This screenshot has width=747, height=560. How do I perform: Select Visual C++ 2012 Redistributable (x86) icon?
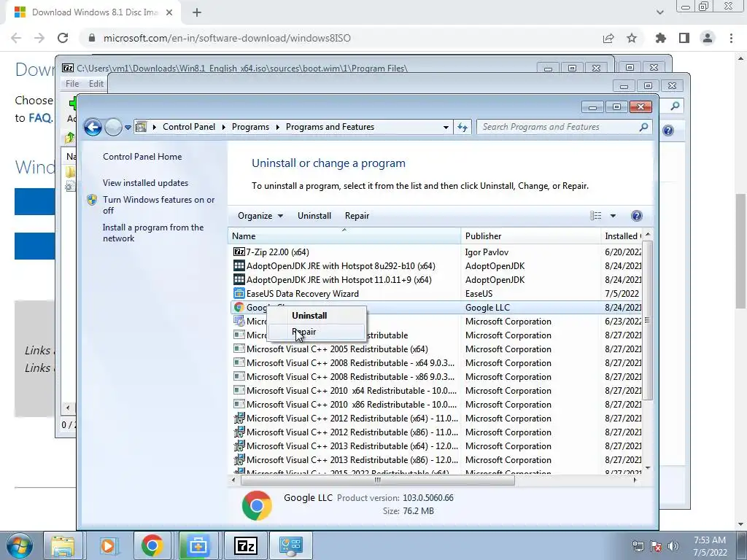point(239,432)
